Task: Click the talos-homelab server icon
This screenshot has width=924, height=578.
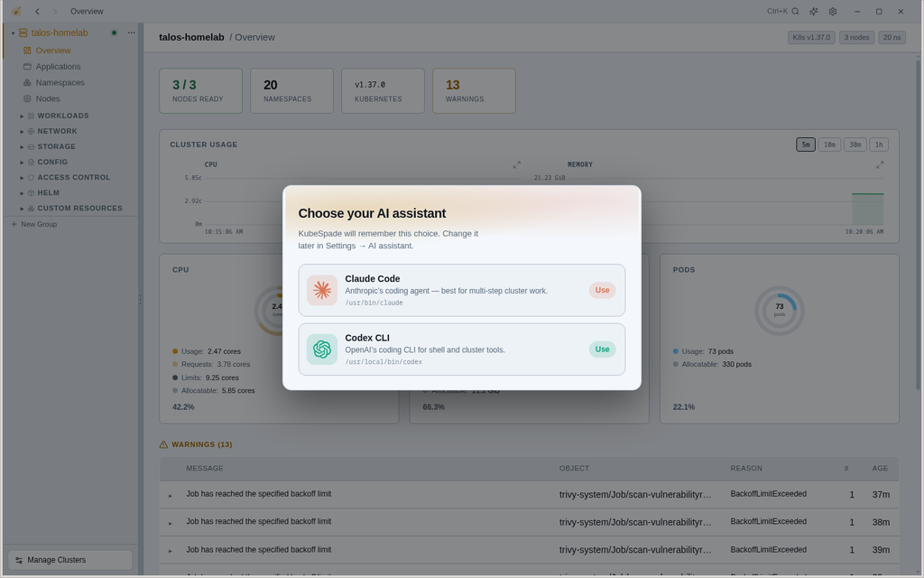Action: (23, 33)
